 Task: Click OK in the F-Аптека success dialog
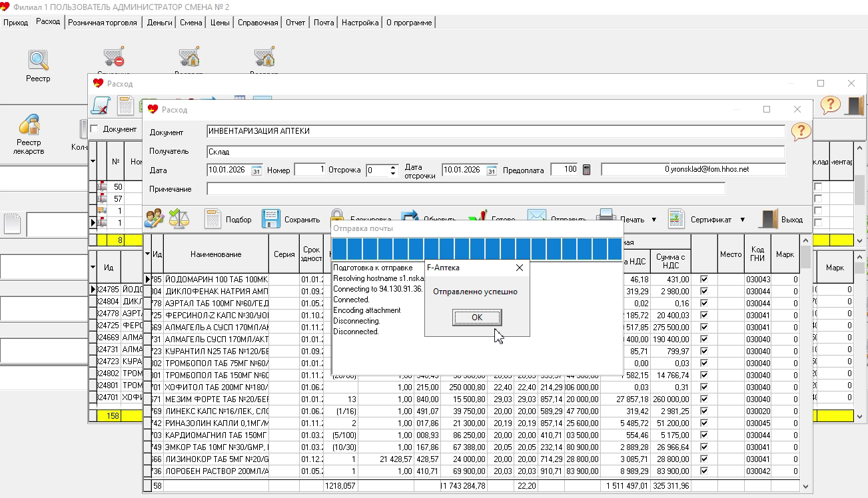pyautogui.click(x=476, y=318)
